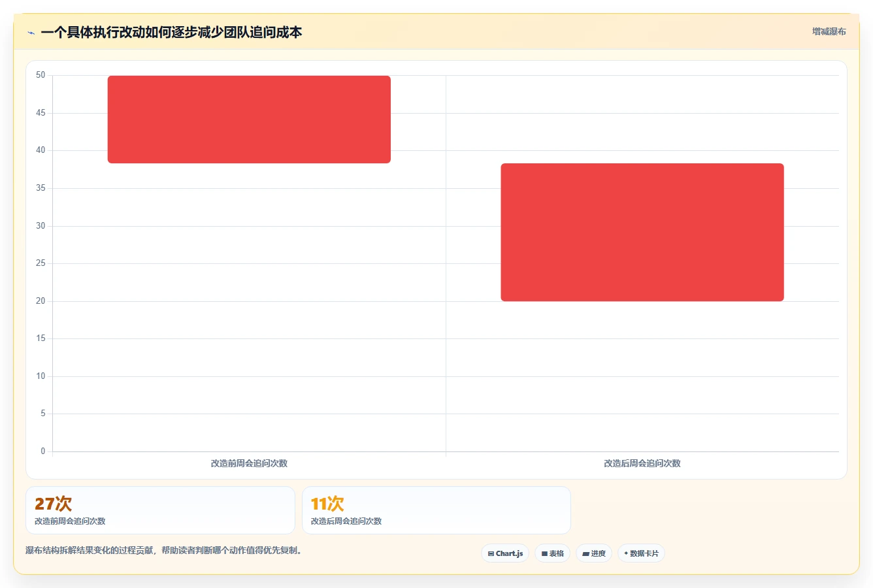This screenshot has height=588, width=873.
Task: Click the 进度 tag chip
Action: (594, 553)
